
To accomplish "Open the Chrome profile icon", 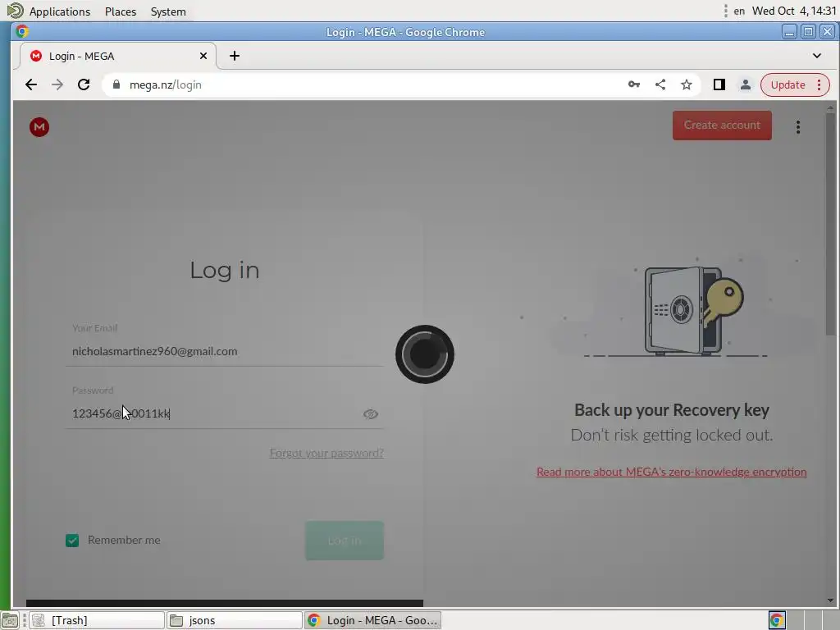I will tap(745, 84).
